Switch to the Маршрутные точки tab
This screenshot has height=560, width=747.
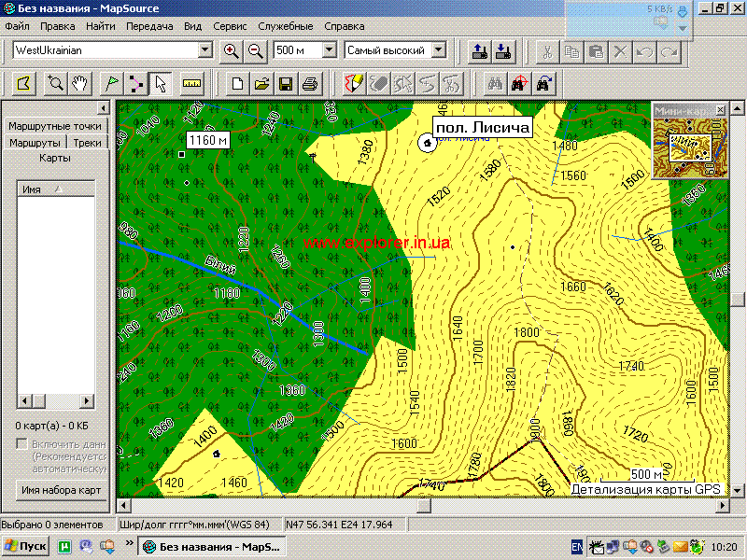[x=54, y=126]
